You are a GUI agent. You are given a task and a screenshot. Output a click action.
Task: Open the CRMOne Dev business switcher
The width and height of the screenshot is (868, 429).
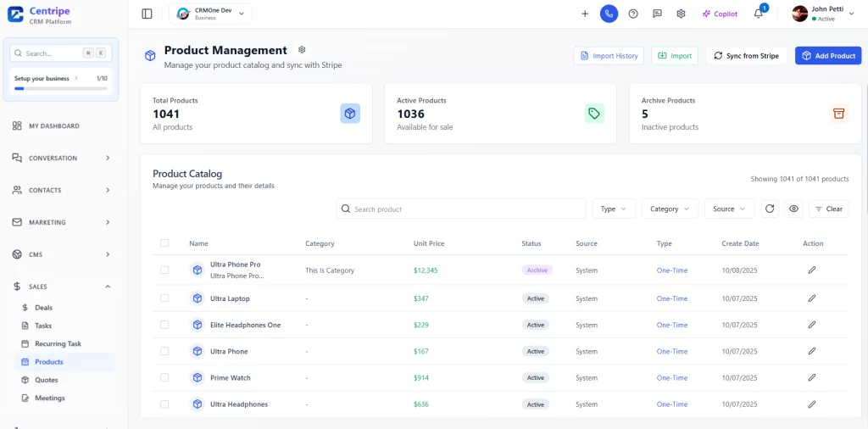click(x=210, y=14)
